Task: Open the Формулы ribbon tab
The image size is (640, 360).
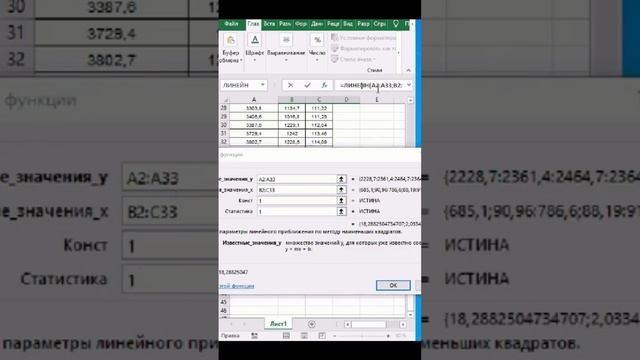Action: point(301,24)
